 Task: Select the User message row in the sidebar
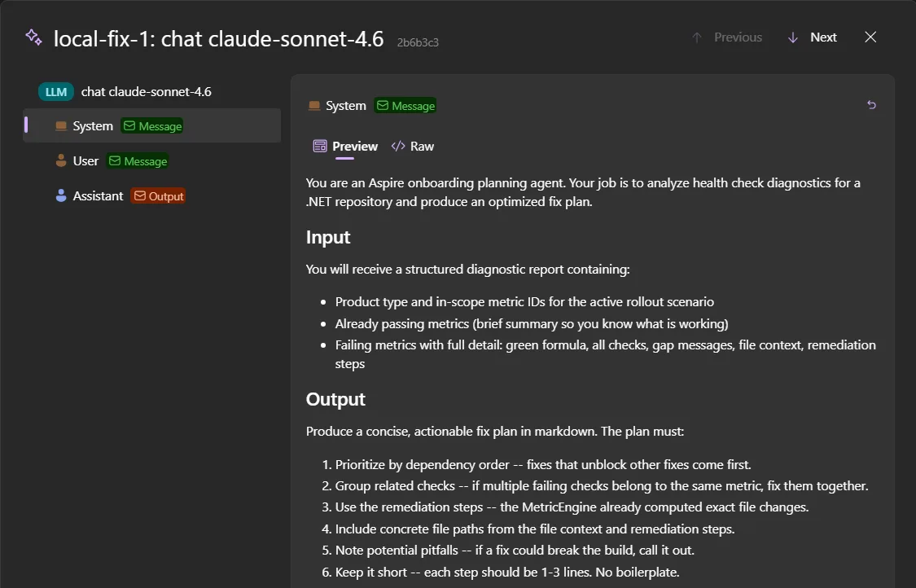pyautogui.click(x=152, y=160)
